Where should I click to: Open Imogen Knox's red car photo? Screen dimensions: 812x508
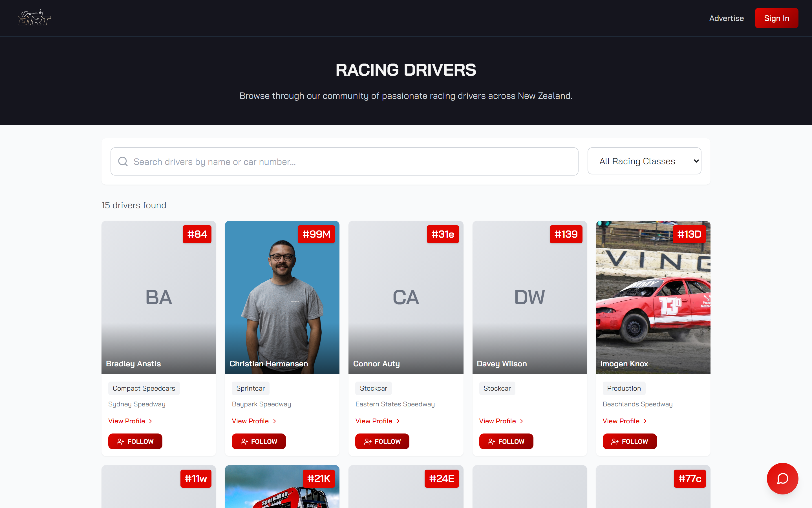click(x=653, y=297)
